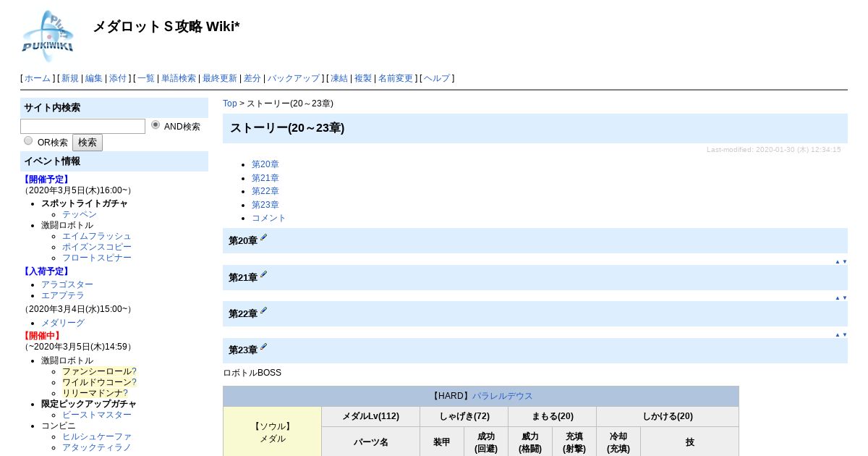Click the Last-modified timestamp text

coord(773,149)
